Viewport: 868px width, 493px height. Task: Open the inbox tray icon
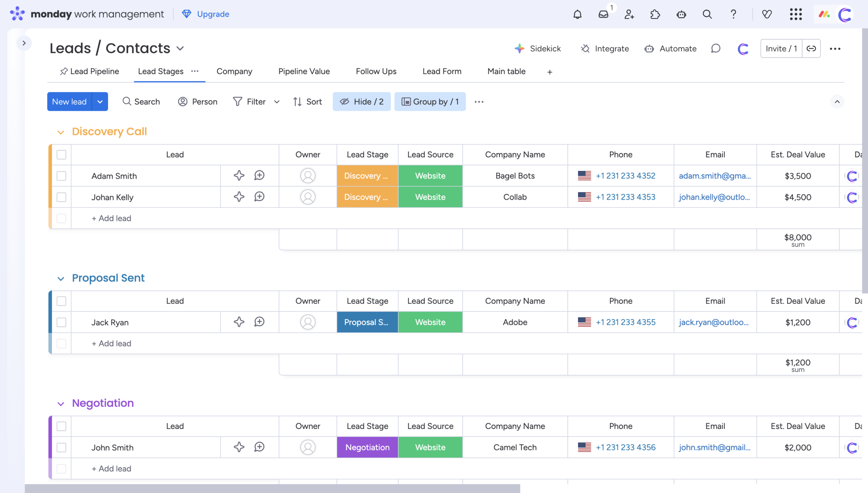(603, 14)
